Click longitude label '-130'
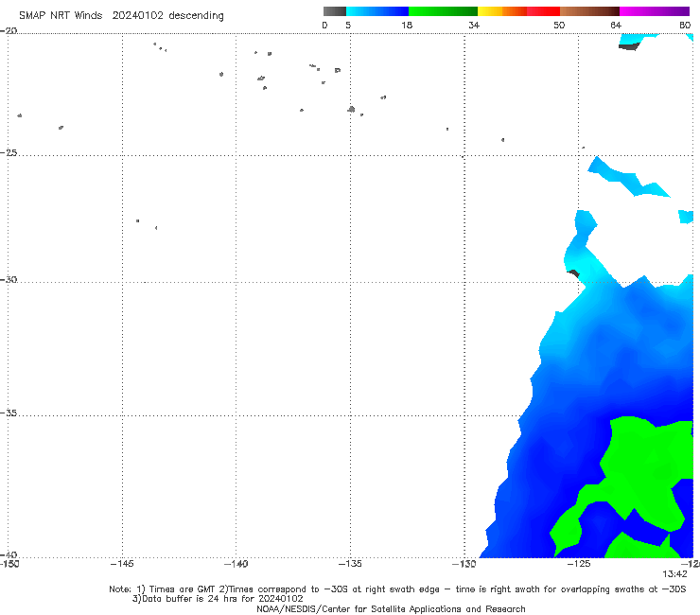This screenshot has width=700, height=615. [464, 564]
